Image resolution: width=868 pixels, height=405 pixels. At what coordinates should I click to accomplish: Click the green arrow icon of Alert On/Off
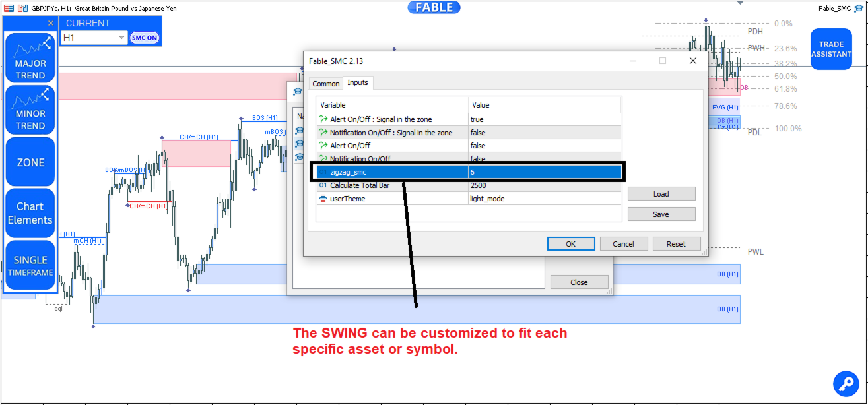point(323,146)
